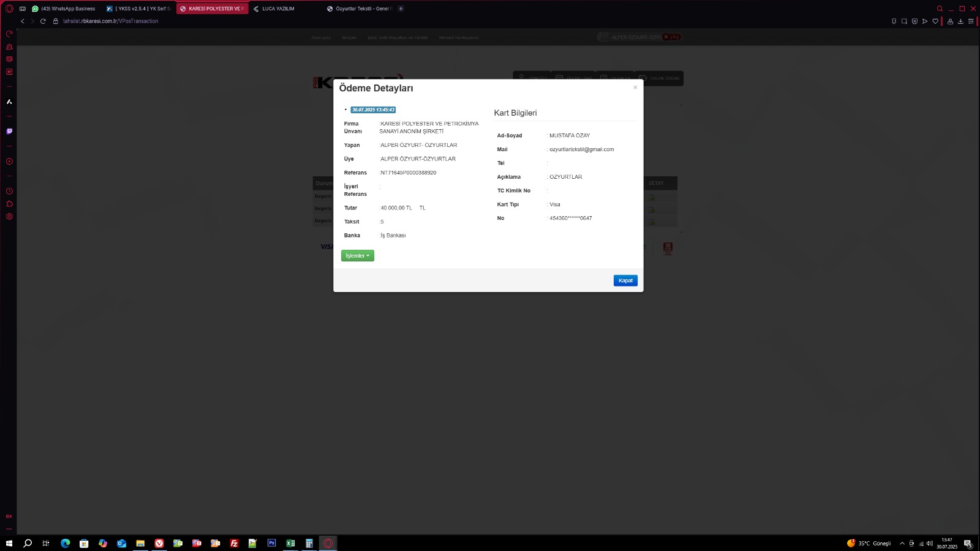Viewport: 980px width, 551px height.
Task: Open the YKSS v2.5.4 browser tab
Action: (139, 9)
